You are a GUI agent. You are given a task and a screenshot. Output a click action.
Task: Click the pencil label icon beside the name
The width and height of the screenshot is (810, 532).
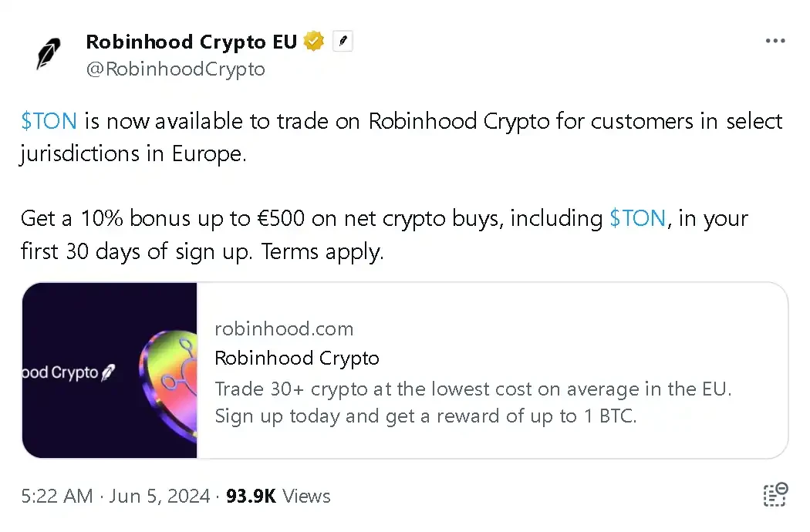342,41
